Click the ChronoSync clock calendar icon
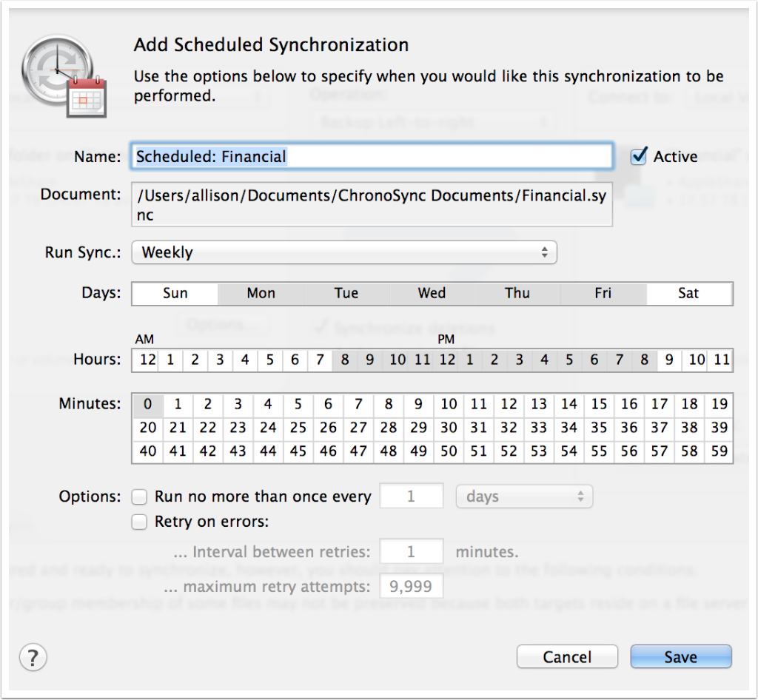The height and width of the screenshot is (700, 758). click(x=64, y=76)
